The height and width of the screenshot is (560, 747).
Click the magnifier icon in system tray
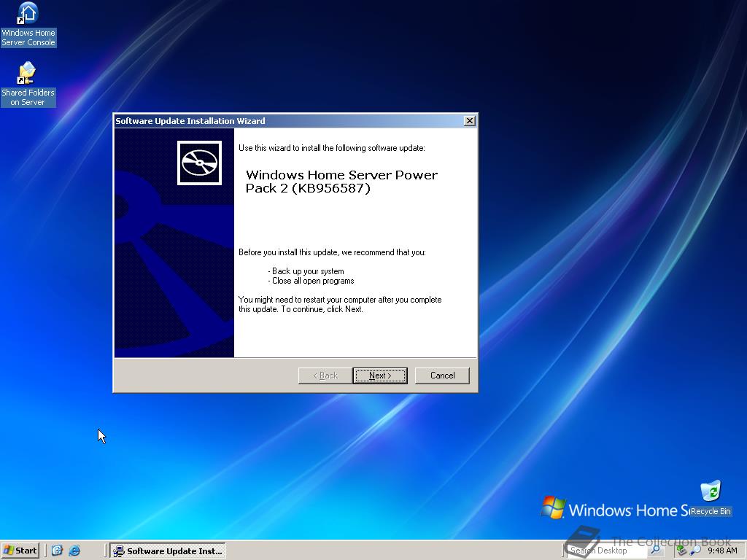(695, 551)
